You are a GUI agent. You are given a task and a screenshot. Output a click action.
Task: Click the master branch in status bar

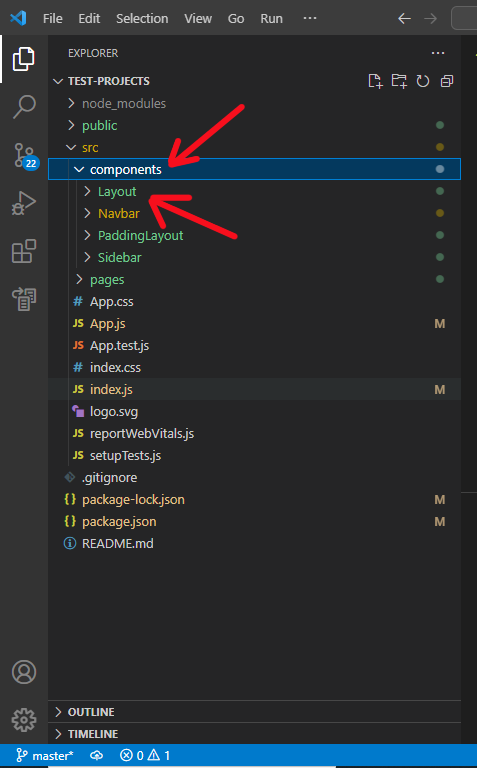[x=45, y=756]
